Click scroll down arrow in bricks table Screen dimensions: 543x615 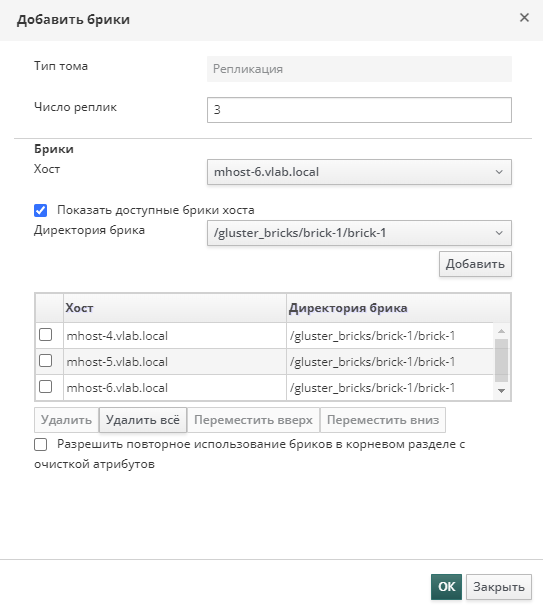point(501,391)
